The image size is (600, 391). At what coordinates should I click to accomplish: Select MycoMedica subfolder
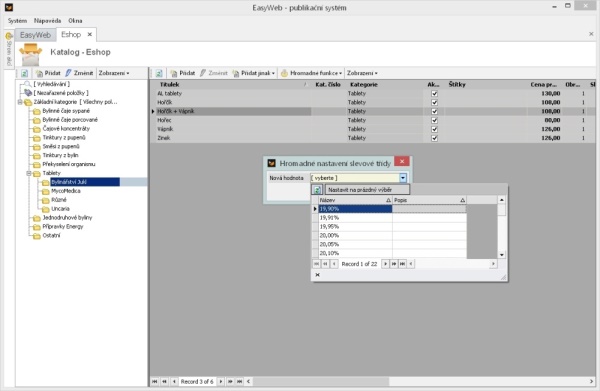click(66, 191)
